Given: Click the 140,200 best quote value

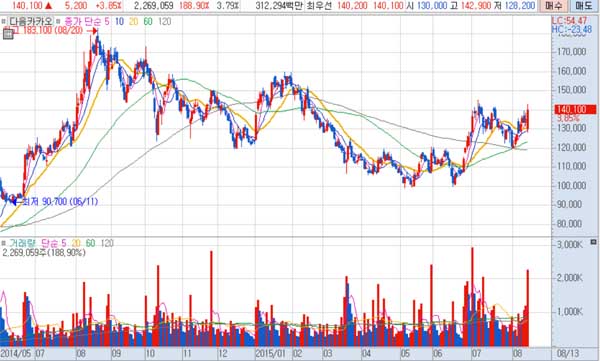Looking at the screenshot, I should coord(352,6).
